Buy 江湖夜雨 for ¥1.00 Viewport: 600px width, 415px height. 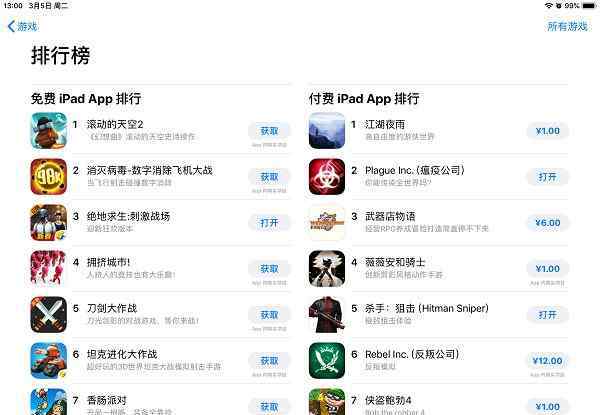(548, 131)
